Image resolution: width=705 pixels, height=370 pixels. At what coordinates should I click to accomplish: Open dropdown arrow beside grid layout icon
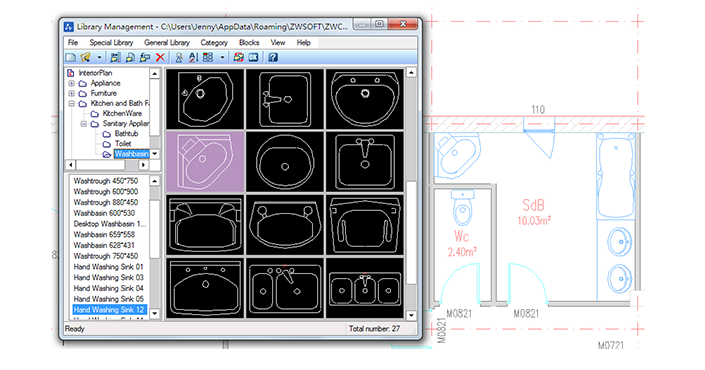pyautogui.click(x=222, y=57)
